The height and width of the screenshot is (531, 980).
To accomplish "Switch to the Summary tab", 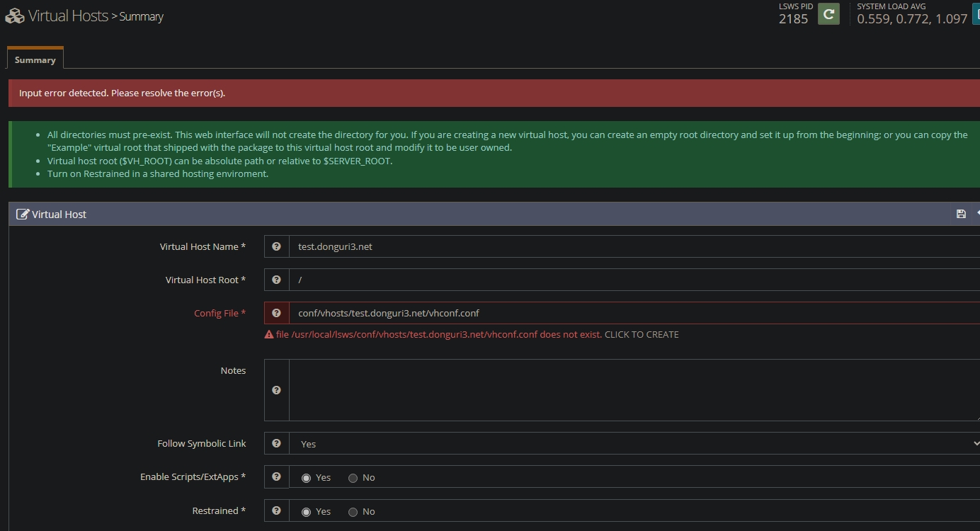I will tap(35, 59).
